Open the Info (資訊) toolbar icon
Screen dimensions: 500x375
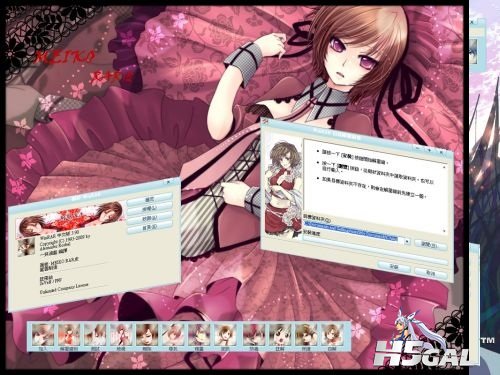pos(225,336)
